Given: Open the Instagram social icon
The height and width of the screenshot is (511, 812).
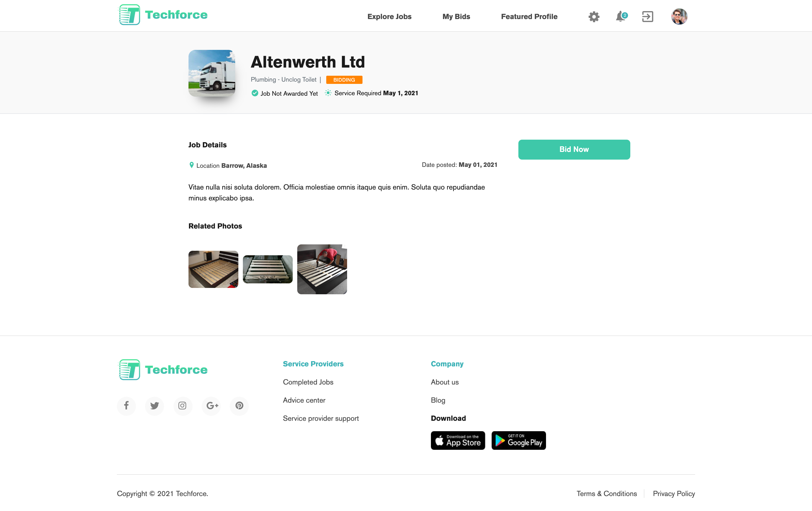Looking at the screenshot, I should click(182, 405).
